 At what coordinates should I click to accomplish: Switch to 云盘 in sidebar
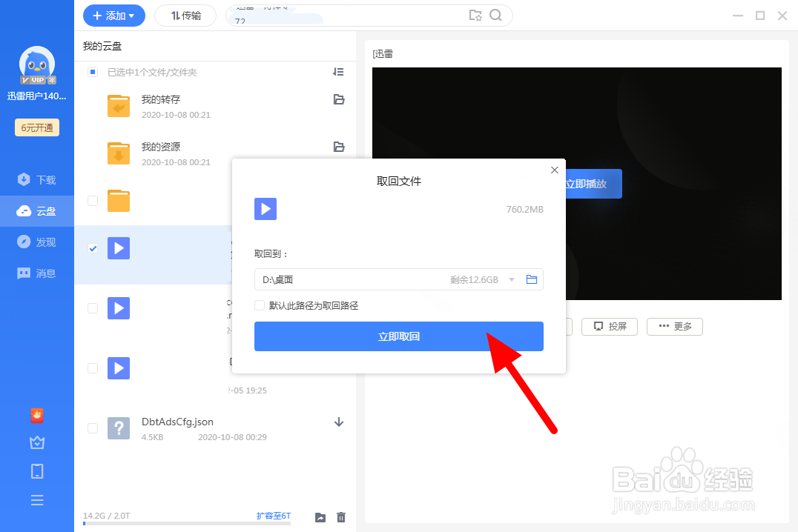click(x=36, y=211)
